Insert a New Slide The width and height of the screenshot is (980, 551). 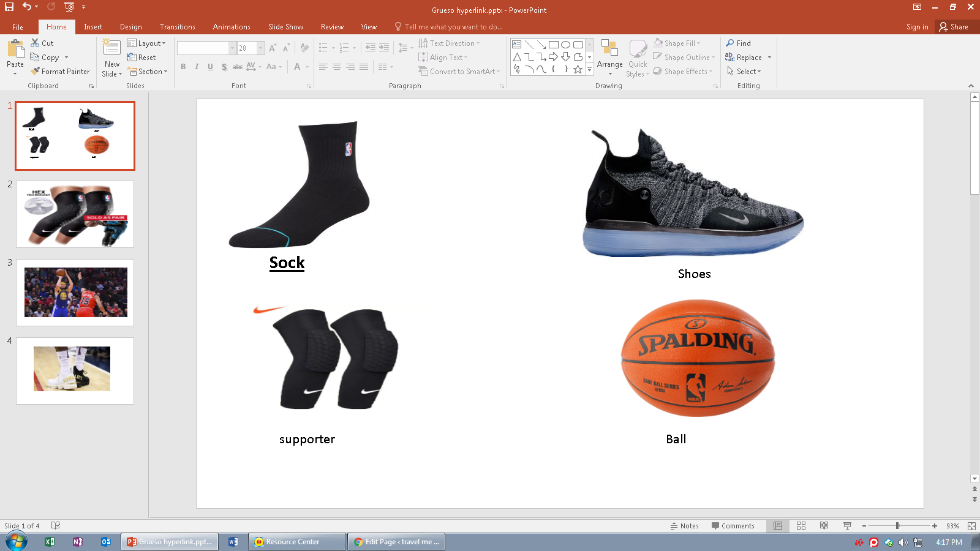coord(111,49)
